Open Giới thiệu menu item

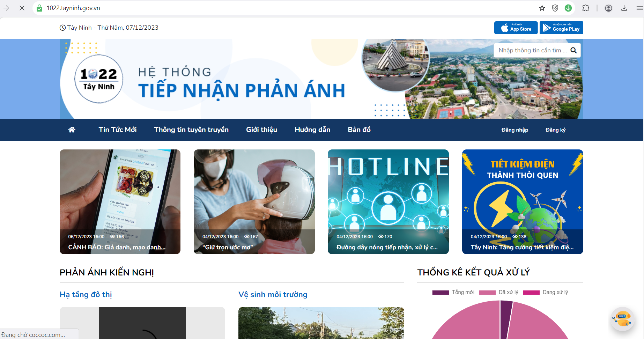[x=261, y=130]
